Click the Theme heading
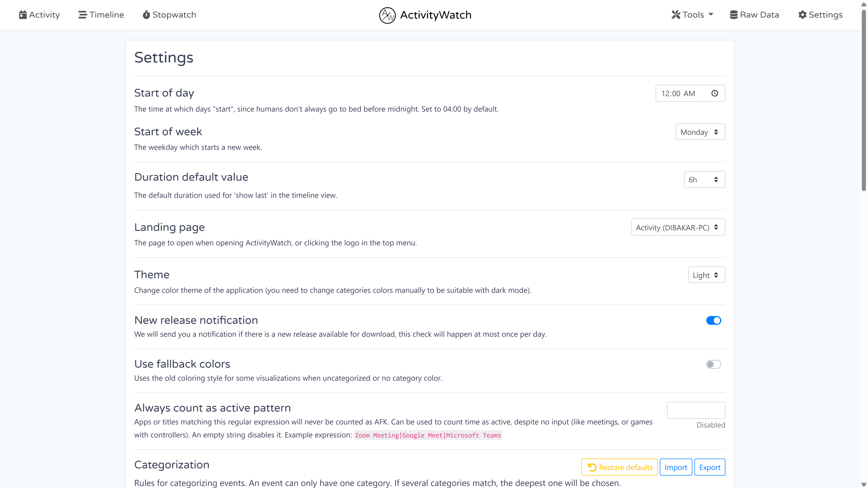The width and height of the screenshot is (868, 488). click(152, 275)
